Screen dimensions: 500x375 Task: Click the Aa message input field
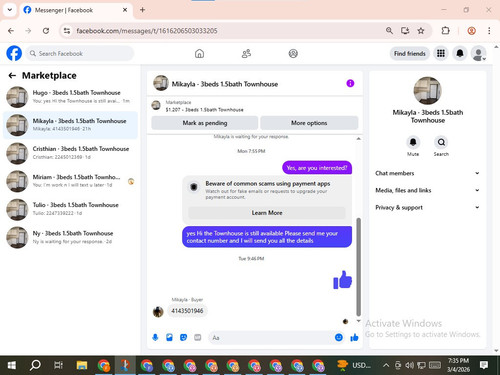coord(271,338)
